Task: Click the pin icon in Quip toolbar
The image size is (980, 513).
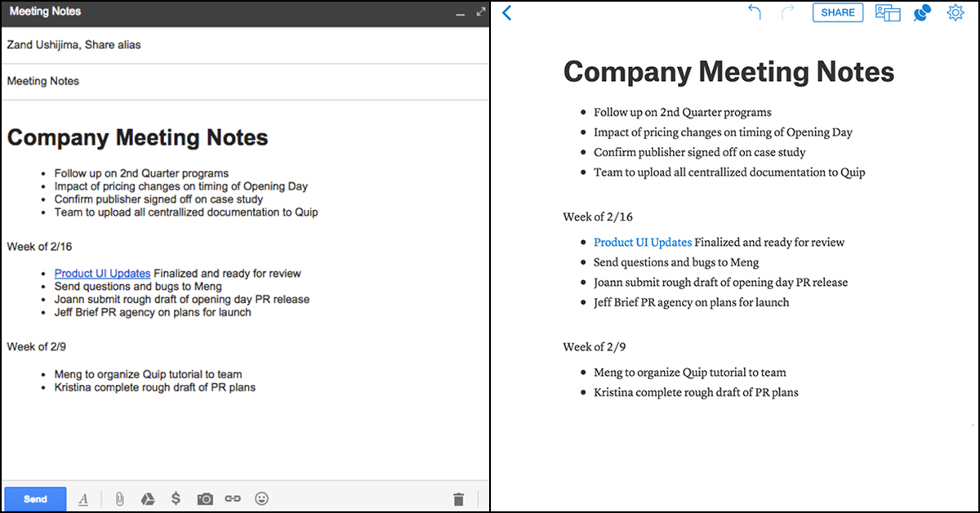Action: coord(921,12)
